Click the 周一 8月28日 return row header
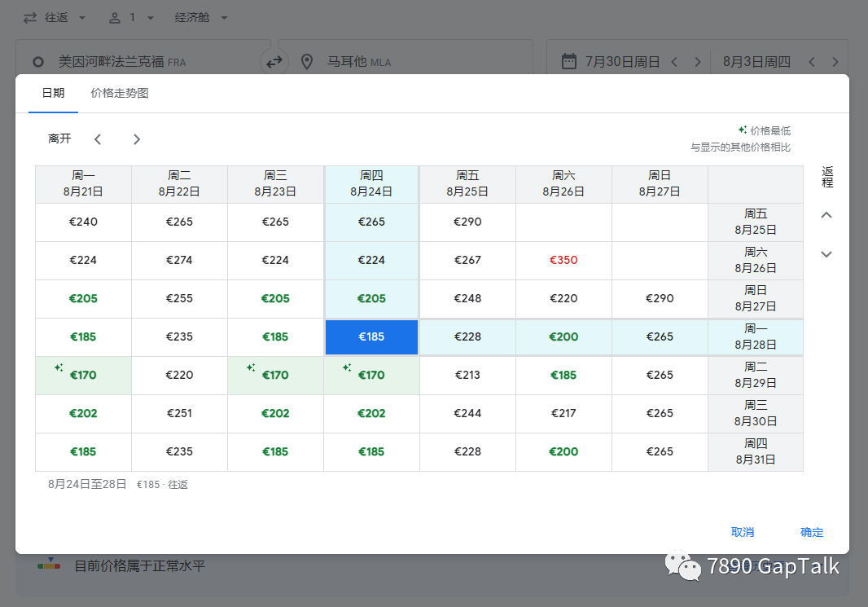 [x=755, y=336]
